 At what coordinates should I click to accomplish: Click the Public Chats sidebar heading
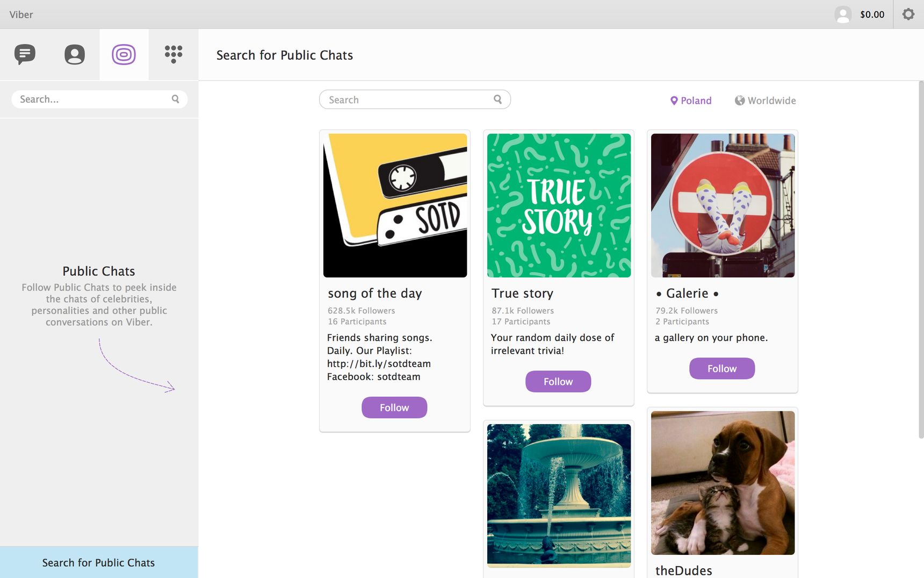[99, 271]
